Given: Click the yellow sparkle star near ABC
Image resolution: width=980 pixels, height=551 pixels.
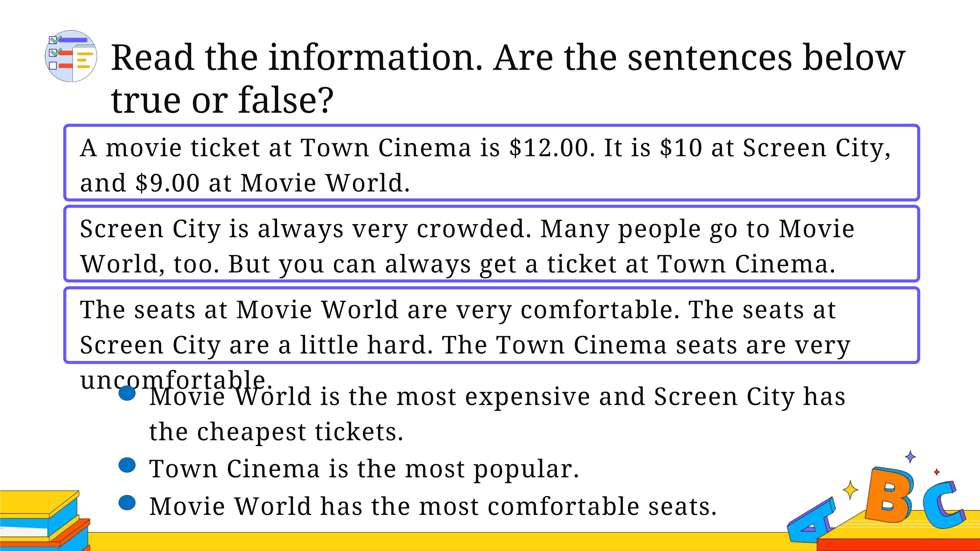Looking at the screenshot, I should pos(850,490).
